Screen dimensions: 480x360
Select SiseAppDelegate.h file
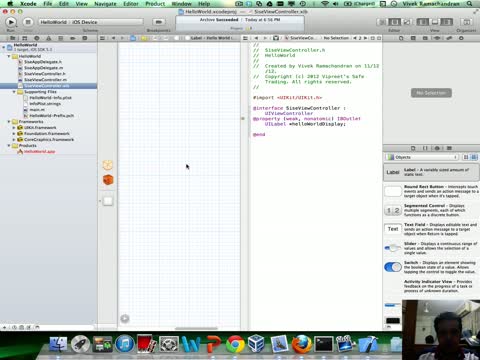coord(43,62)
